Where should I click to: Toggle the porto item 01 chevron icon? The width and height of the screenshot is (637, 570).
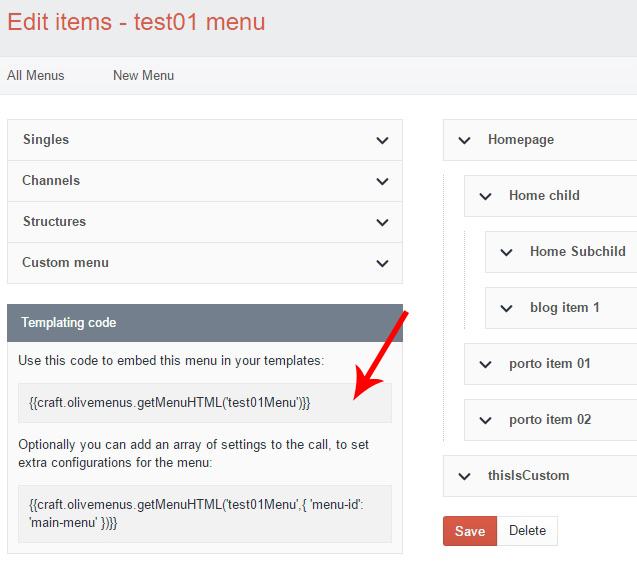(x=485, y=364)
